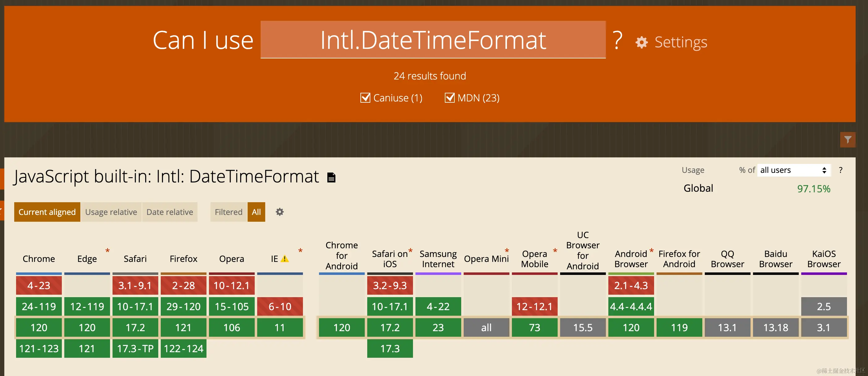Click the question mark next to usage dropdown
This screenshot has width=868, height=376.
840,170
